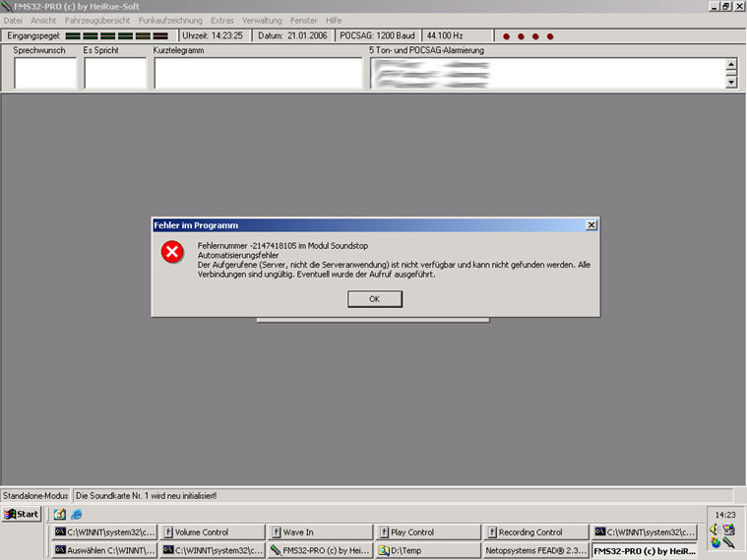Image resolution: width=747 pixels, height=560 pixels.
Task: Switch to Play Control taskbar button
Action: 428,532
